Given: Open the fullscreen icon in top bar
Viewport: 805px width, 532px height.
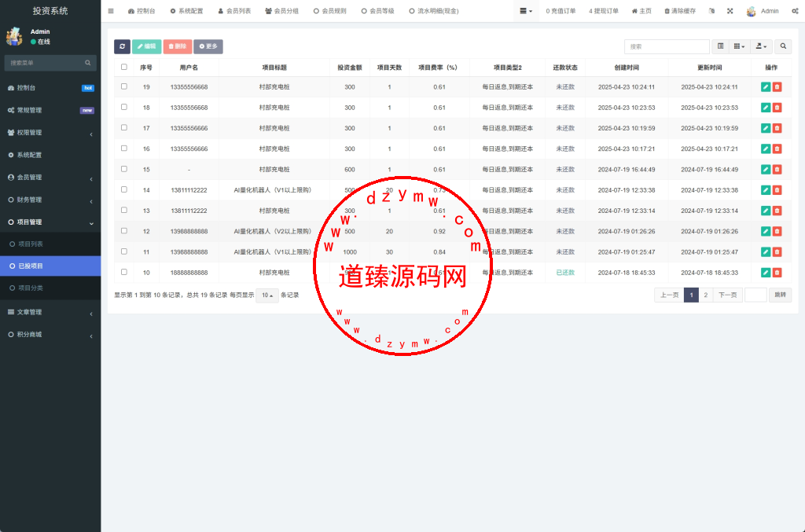Looking at the screenshot, I should click(730, 11).
